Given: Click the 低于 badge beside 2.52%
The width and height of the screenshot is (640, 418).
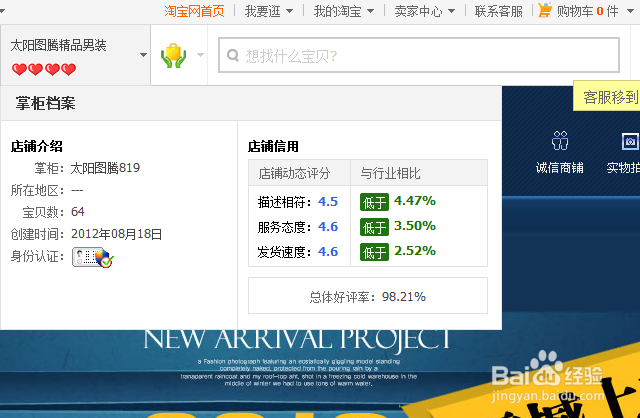Looking at the screenshot, I should click(x=374, y=252).
